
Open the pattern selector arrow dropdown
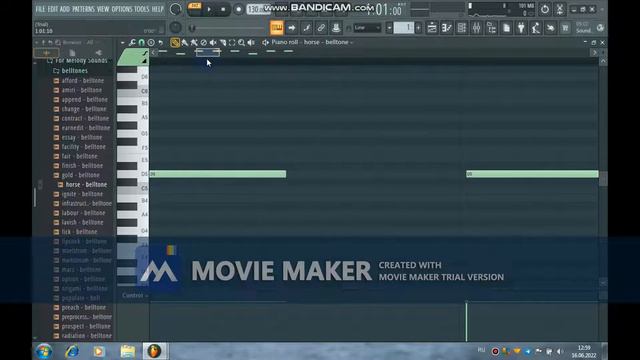[389, 28]
